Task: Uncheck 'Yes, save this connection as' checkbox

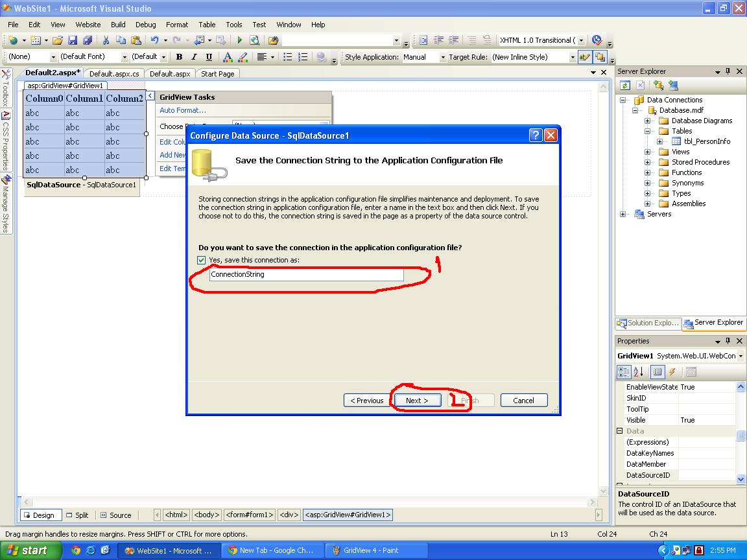Action: point(201,260)
